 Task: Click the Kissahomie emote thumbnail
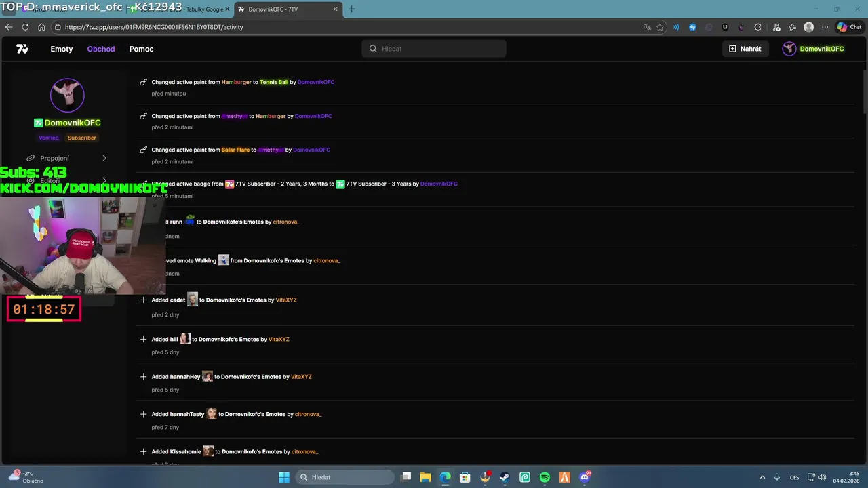(x=208, y=451)
